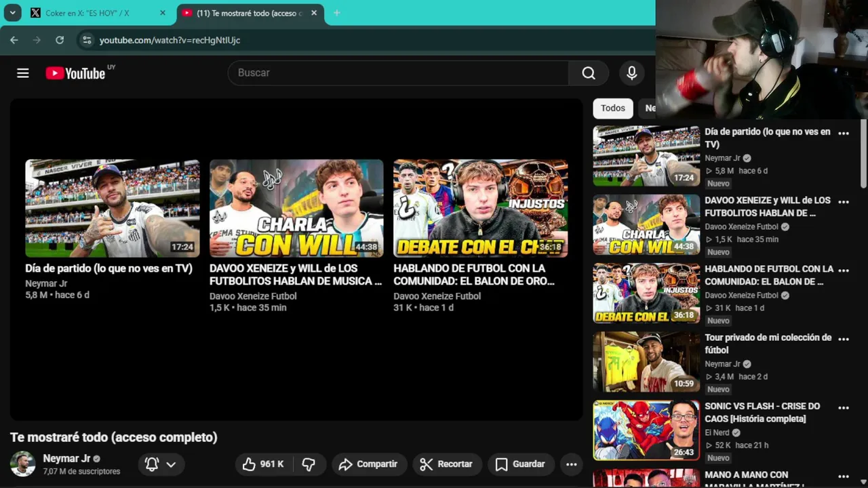Screen dimensions: 868x488
Task: Click Ei Nerd channel name in sidebar
Action: point(717,432)
